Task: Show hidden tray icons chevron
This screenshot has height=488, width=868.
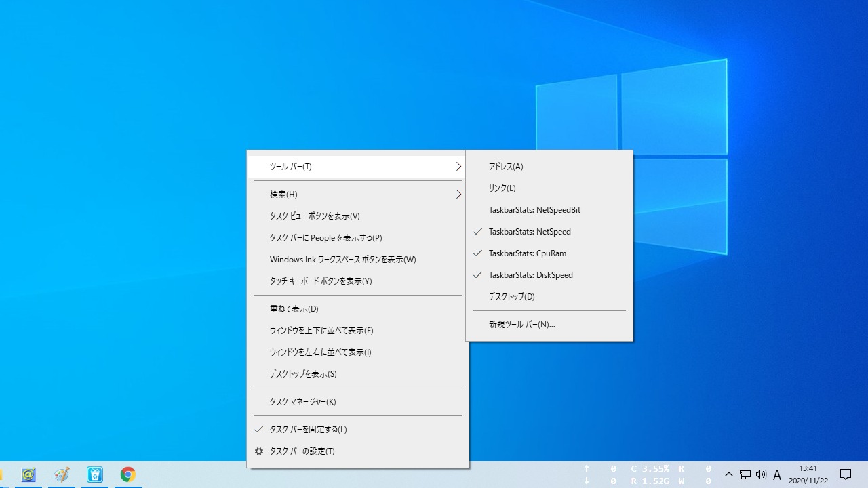Action: (728, 474)
